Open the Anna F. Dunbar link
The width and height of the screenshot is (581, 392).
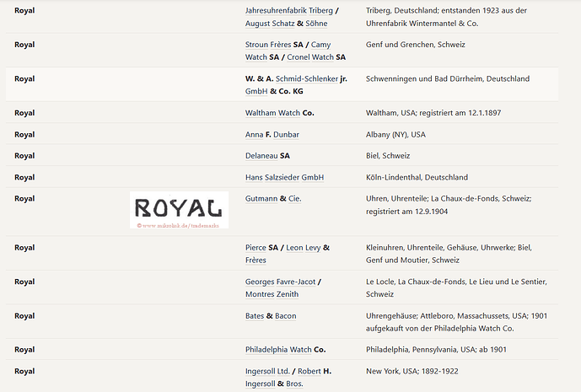(x=272, y=135)
